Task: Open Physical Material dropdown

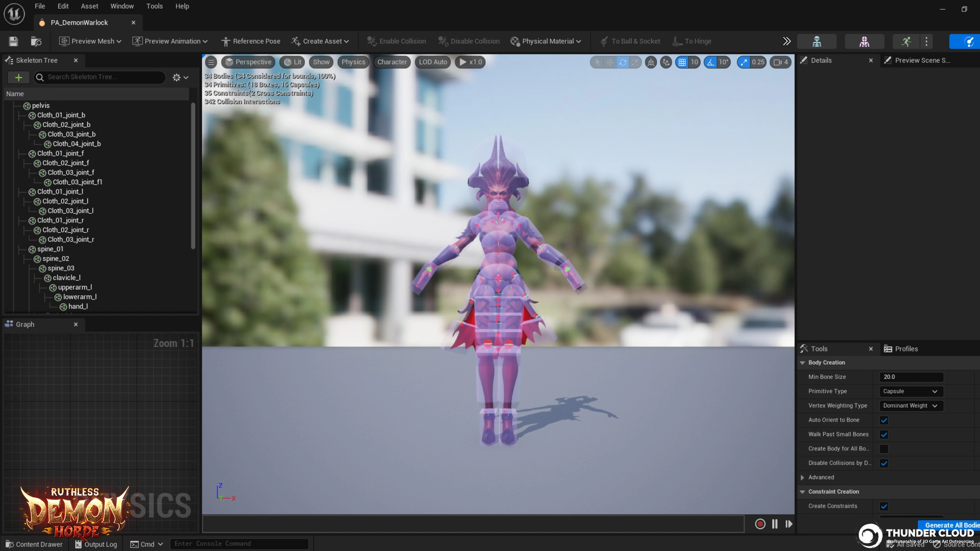Action: click(546, 41)
